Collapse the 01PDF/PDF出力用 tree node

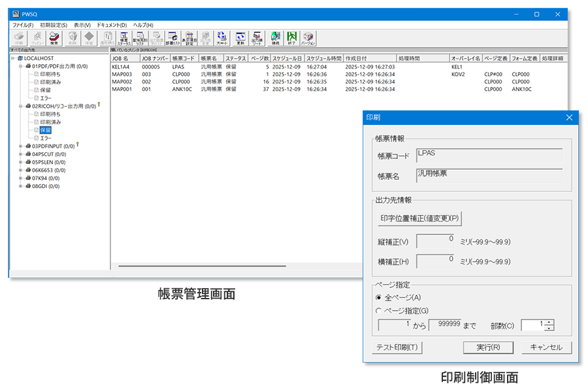click(20, 67)
